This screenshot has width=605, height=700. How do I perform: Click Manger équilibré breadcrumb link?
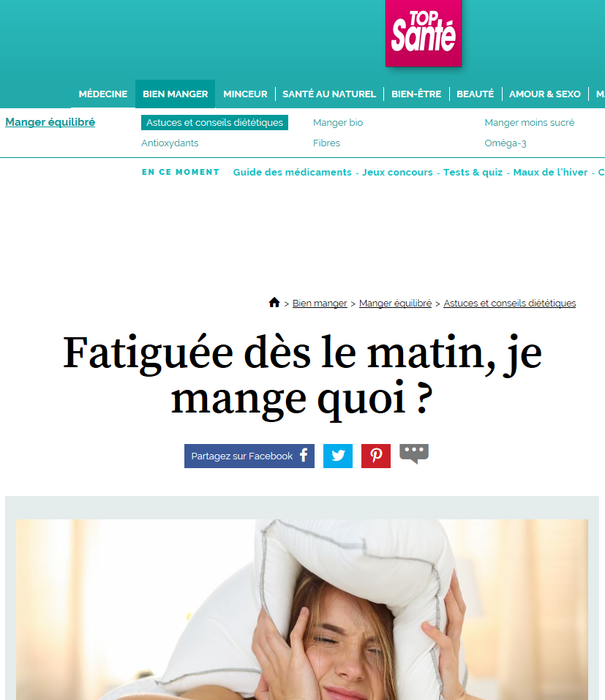(x=395, y=303)
